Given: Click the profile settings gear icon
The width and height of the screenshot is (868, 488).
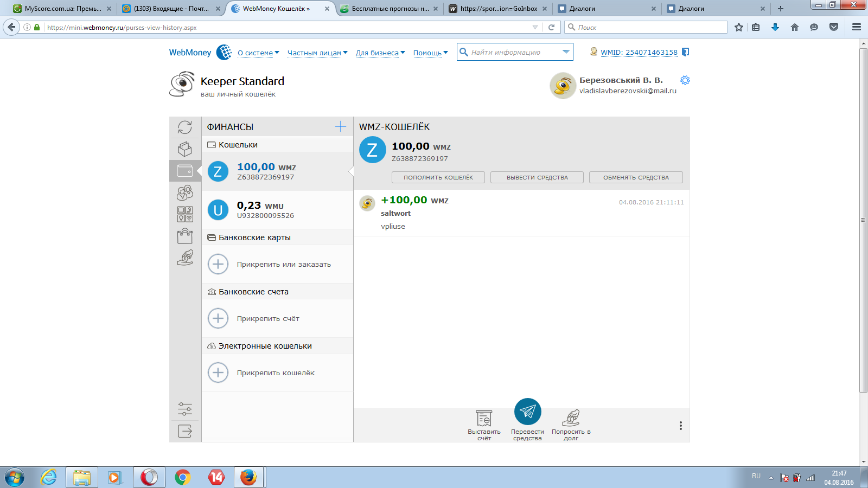Looking at the screenshot, I should [685, 80].
